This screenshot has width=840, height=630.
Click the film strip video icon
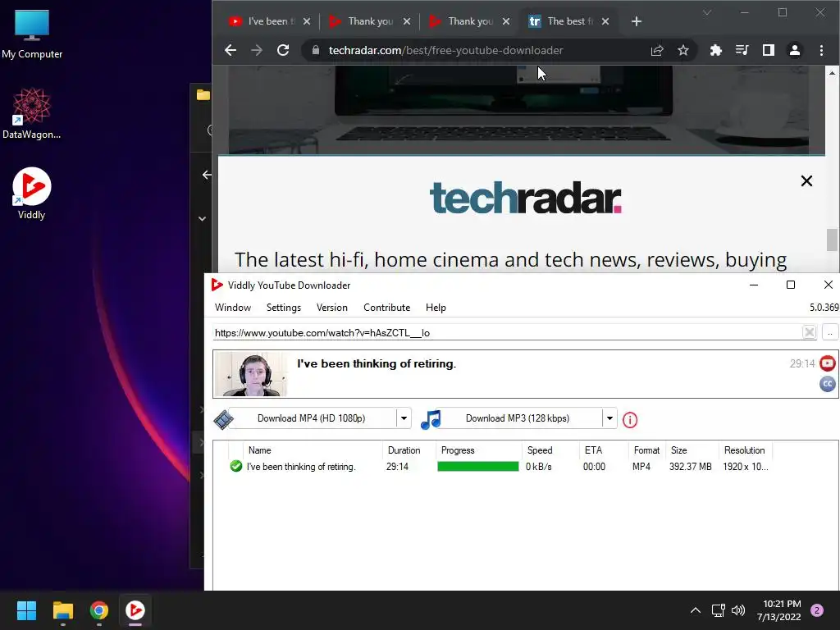pyautogui.click(x=223, y=419)
